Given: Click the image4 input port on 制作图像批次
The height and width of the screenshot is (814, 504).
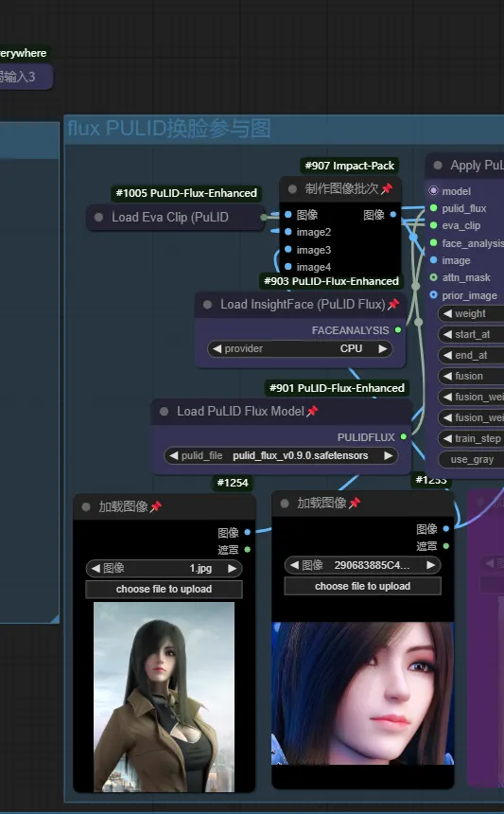Looking at the screenshot, I should (288, 266).
